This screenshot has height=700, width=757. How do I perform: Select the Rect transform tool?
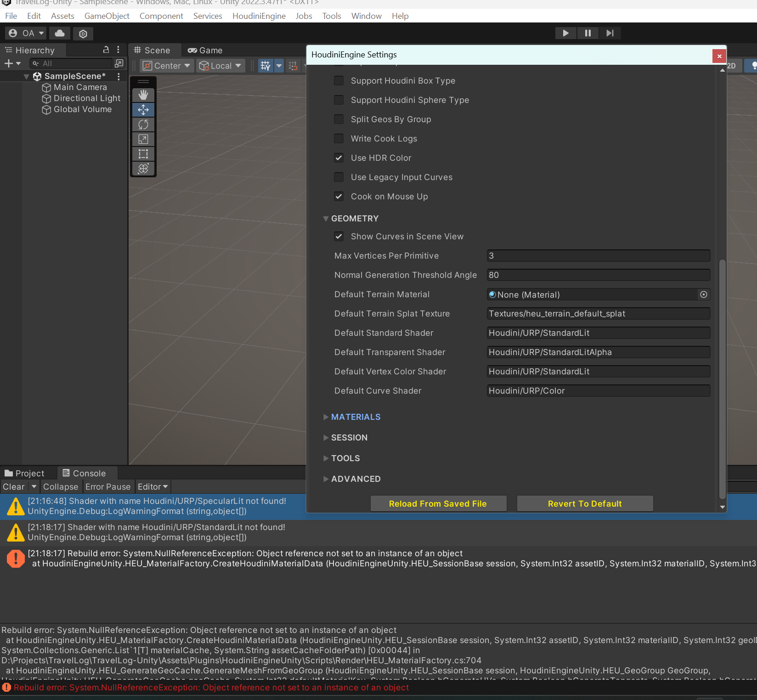(x=143, y=154)
